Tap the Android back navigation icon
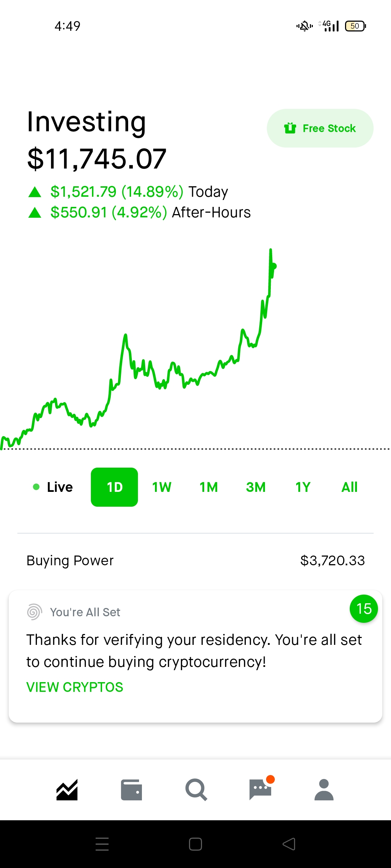The image size is (391, 868). click(289, 844)
